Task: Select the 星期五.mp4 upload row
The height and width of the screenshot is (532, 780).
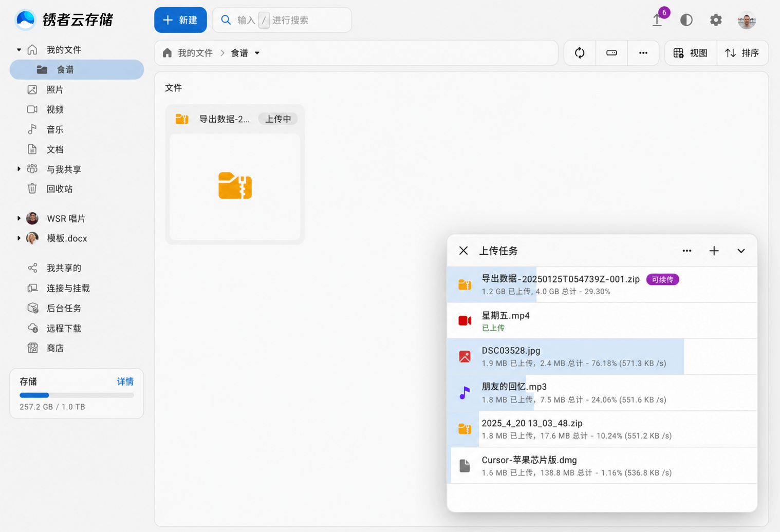Action: point(602,320)
